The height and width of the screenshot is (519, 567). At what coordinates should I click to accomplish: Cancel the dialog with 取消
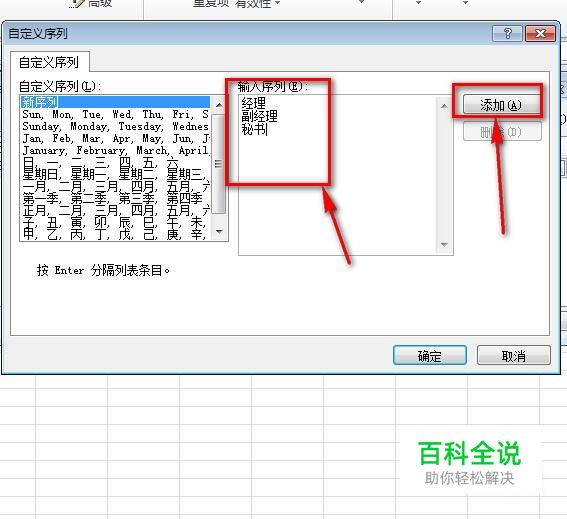click(x=513, y=356)
